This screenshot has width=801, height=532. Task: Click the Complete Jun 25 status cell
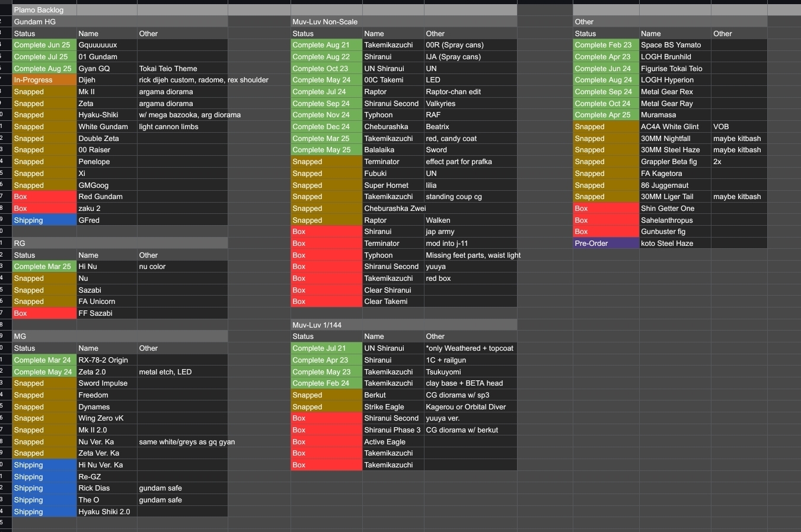[x=44, y=45]
